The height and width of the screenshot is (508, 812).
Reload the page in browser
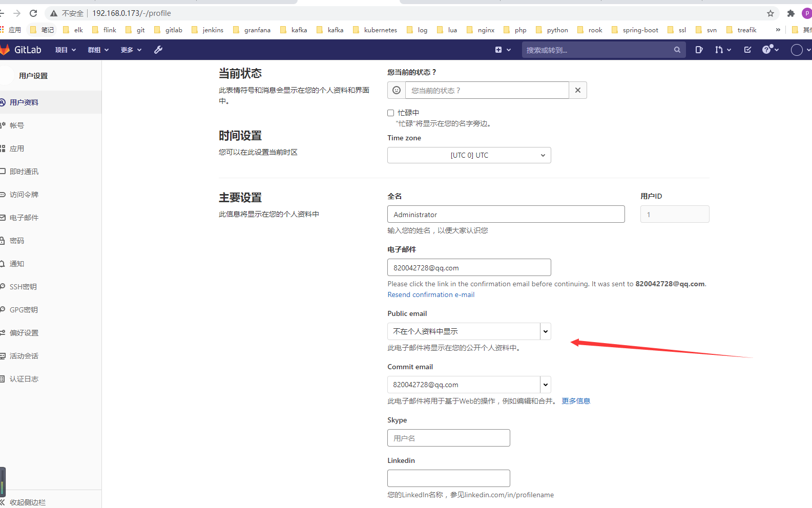click(x=33, y=13)
